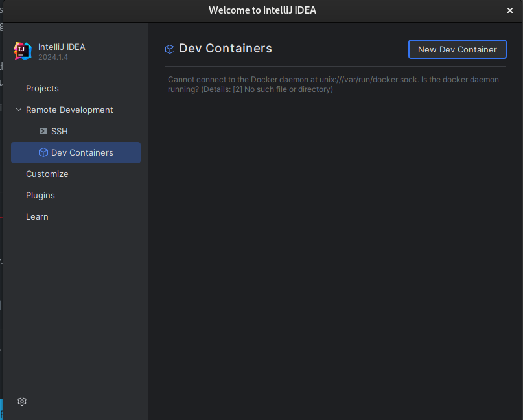The height and width of the screenshot is (420, 523).
Task: Select the Dev Containers sidebar label
Action: pos(82,152)
